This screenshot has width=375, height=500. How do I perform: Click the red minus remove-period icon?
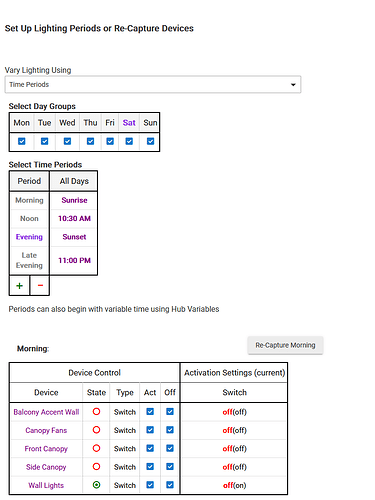coord(40,286)
